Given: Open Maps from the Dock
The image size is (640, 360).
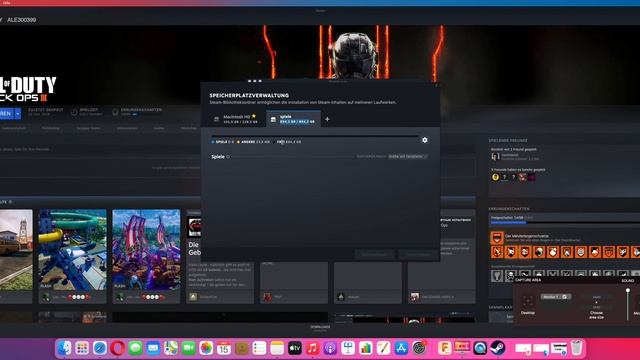Looking at the screenshot, I should coord(171,348).
